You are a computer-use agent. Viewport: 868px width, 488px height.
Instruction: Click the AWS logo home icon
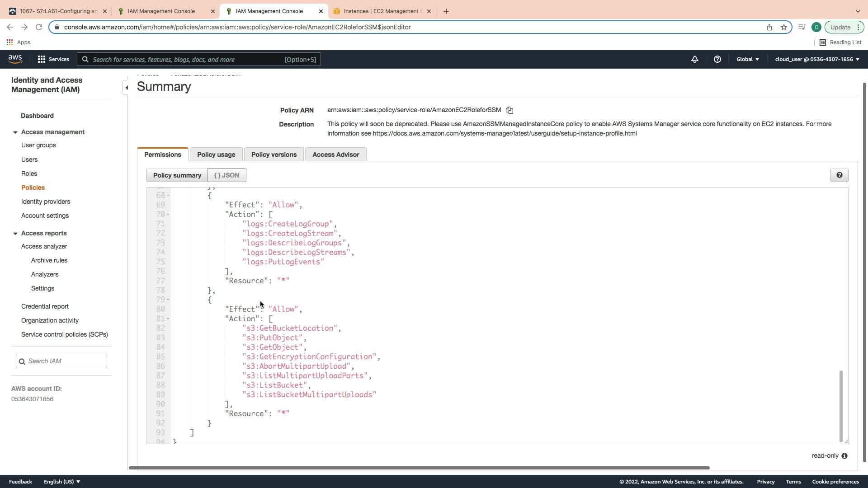[x=15, y=59]
